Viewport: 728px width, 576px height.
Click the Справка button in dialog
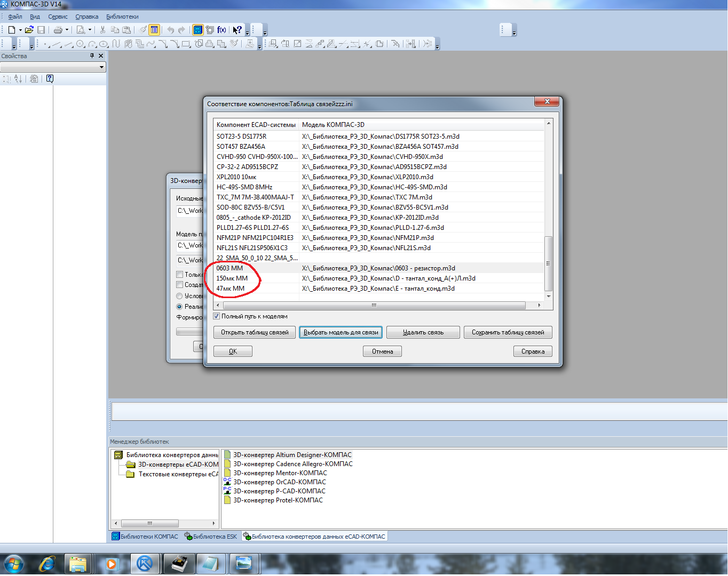[x=533, y=351]
